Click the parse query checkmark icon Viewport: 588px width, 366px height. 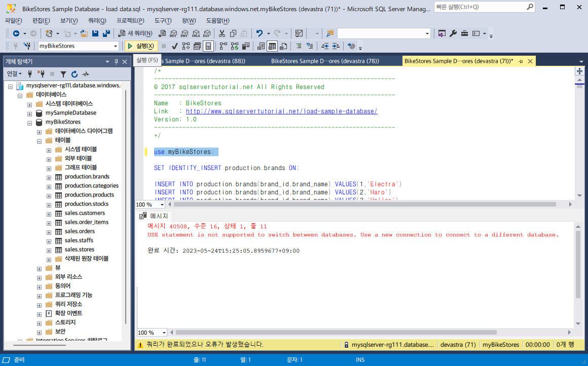174,46
